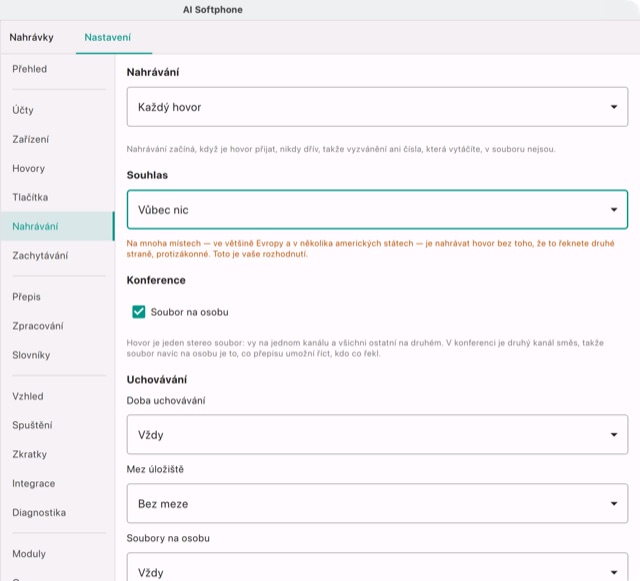The image size is (640, 581).
Task: Open Soubory na osobu retention dropdown
Action: [377, 568]
